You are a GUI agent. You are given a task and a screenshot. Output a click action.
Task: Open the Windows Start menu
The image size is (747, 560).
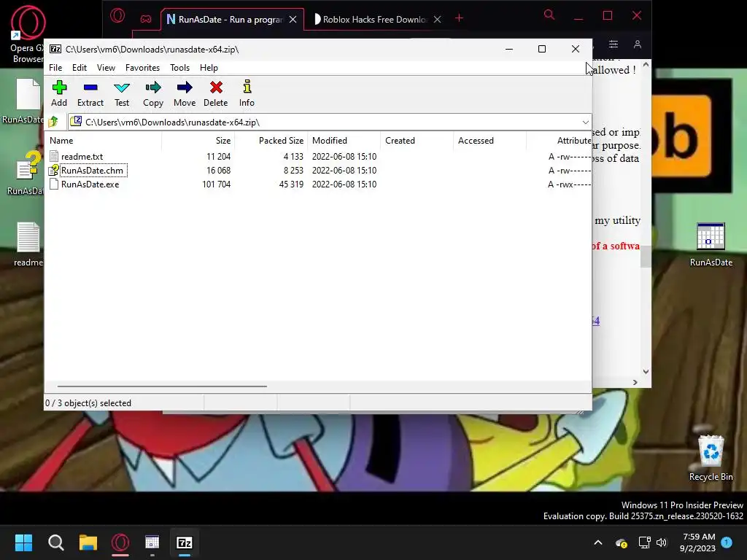23,542
